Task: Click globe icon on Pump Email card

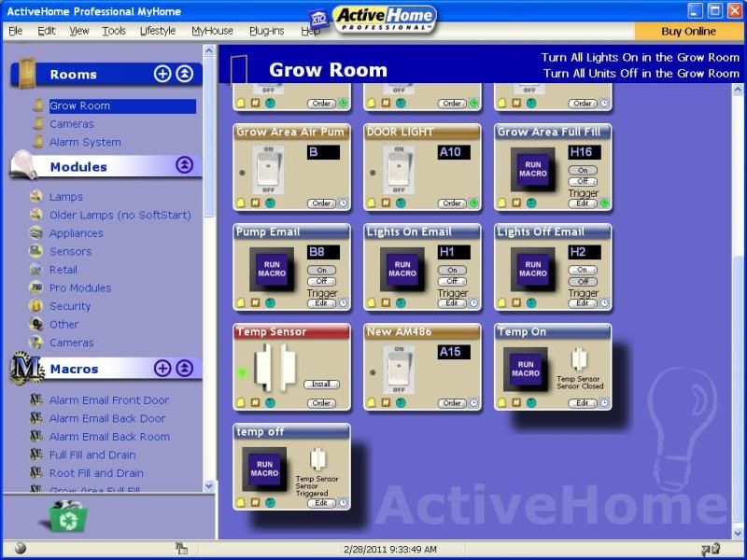Action: [270, 302]
